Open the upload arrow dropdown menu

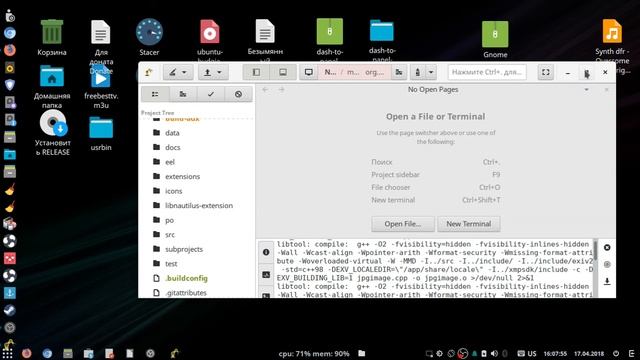(213, 72)
